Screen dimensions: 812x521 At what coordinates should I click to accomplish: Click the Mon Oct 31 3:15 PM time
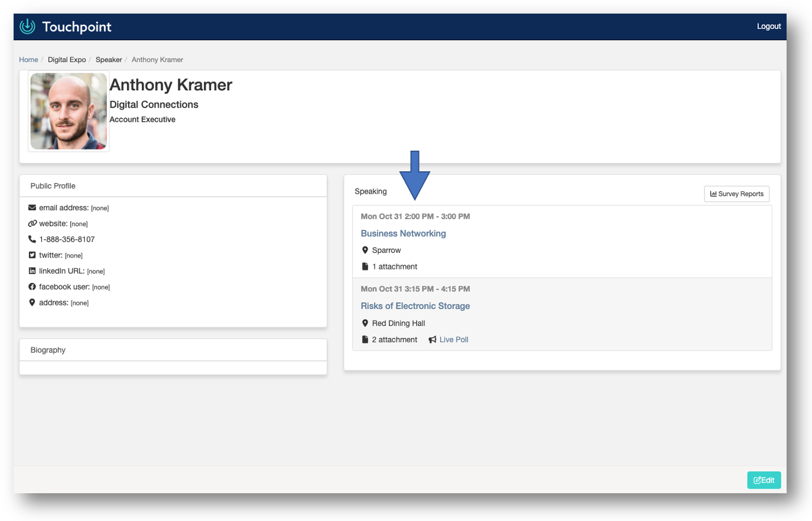pyautogui.click(x=415, y=289)
